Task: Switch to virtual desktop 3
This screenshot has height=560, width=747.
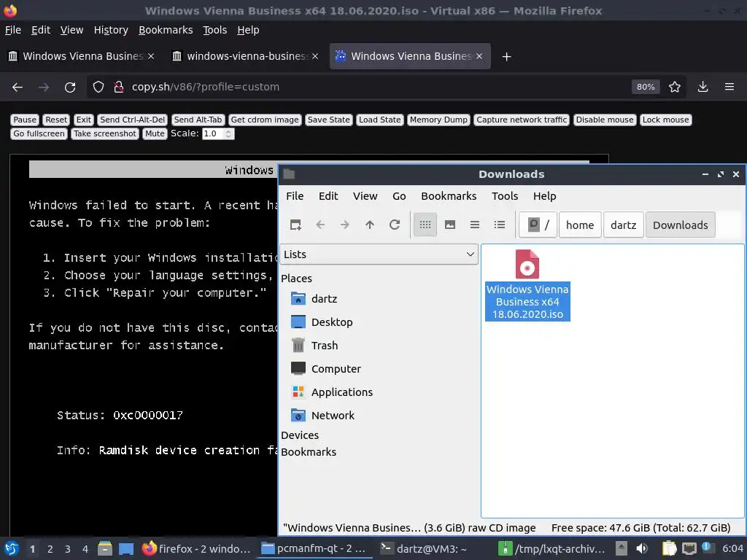Action: tap(68, 549)
